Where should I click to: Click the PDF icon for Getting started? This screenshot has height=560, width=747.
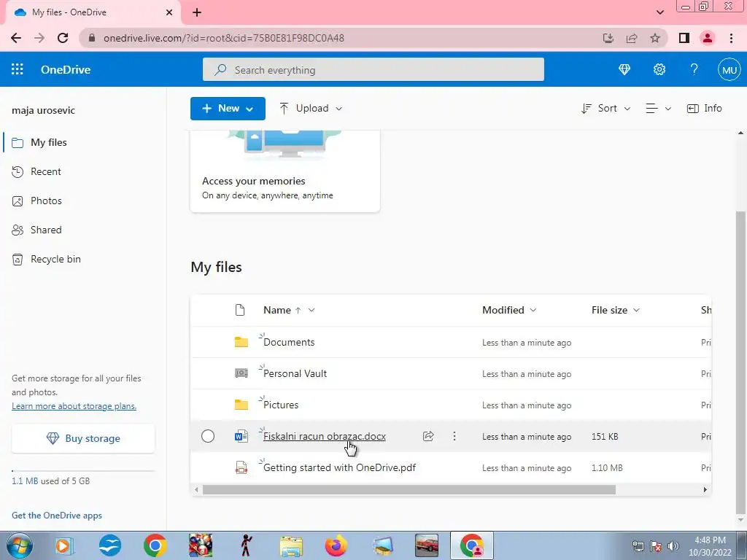241,467
